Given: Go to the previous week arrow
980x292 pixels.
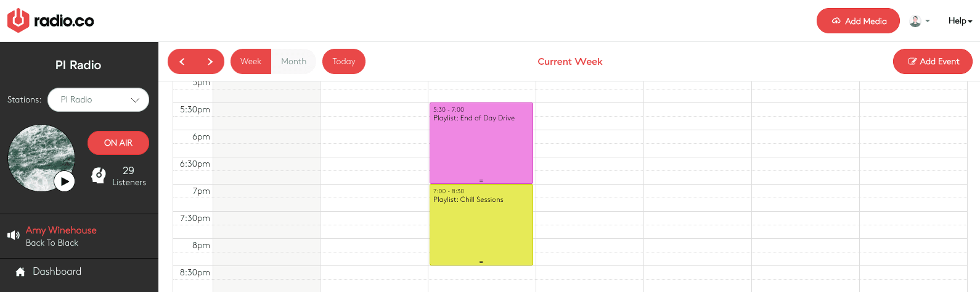Looking at the screenshot, I should tap(182, 62).
